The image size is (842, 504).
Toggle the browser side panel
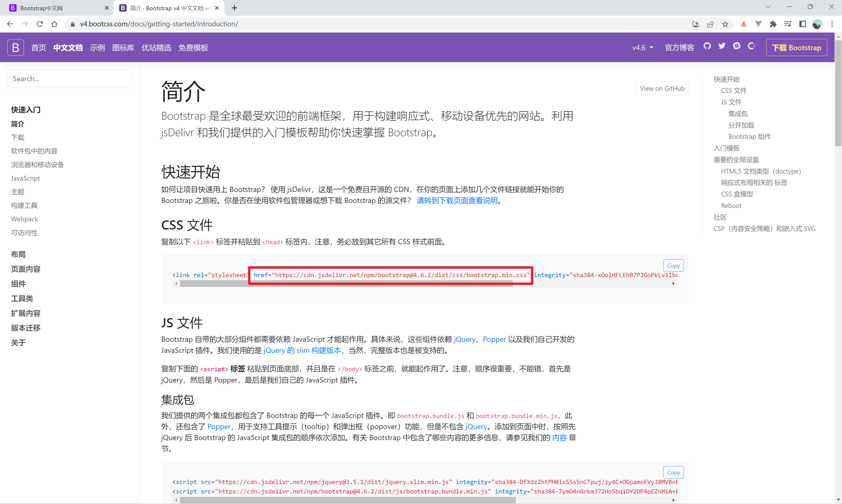coord(802,24)
